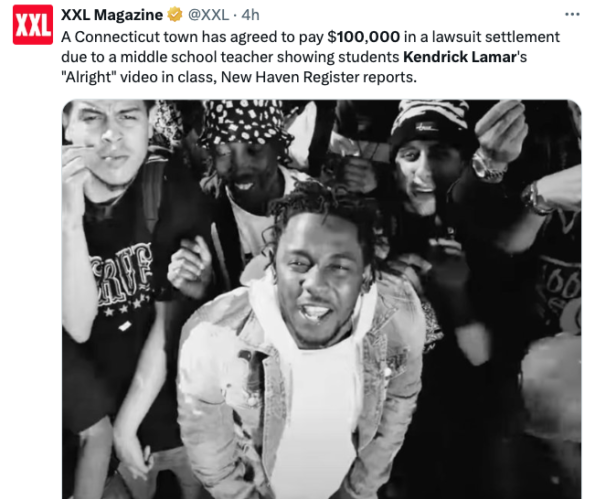Click the "middle school teacher" phrase
Image resolution: width=595 pixels, height=499 pixels.
195,57
